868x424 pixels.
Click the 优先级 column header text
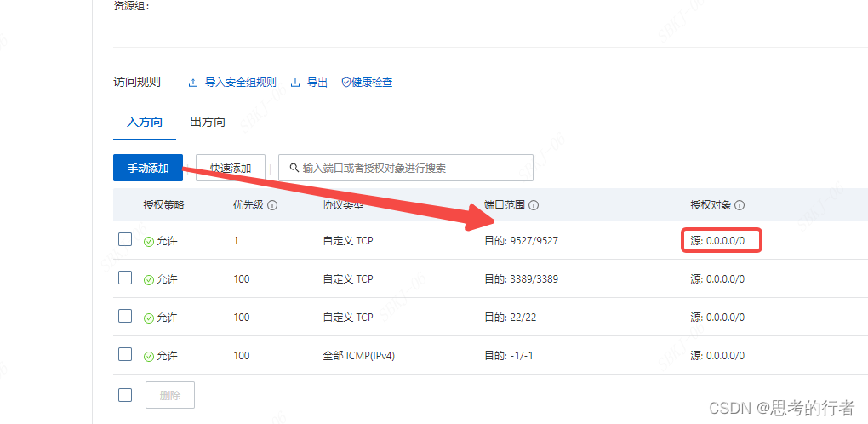249,205
